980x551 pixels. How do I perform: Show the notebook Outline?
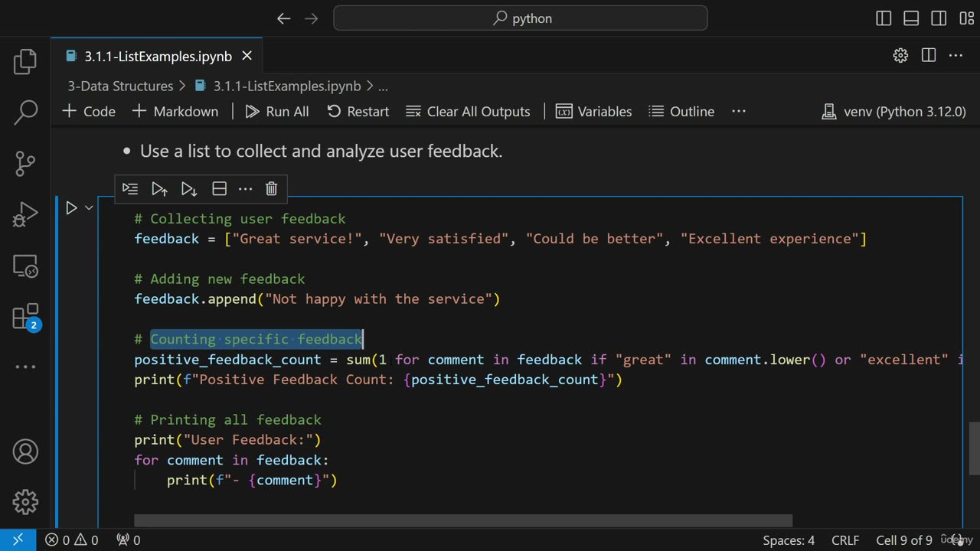pos(681,111)
